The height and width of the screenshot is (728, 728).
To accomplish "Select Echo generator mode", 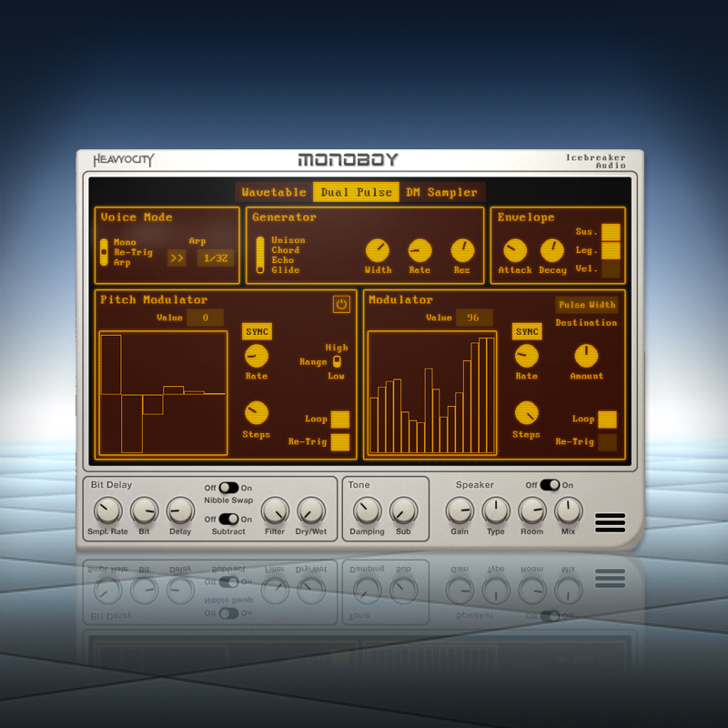I will 283,260.
